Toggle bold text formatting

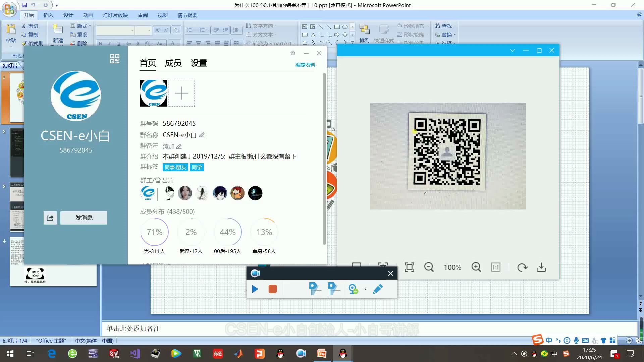(100, 43)
